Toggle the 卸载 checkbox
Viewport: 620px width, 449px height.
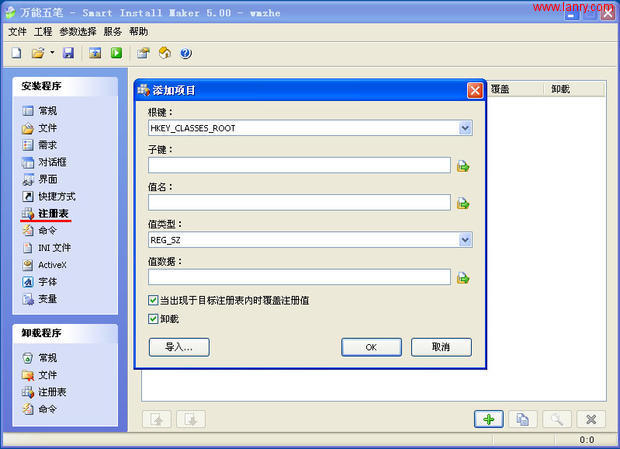point(153,319)
